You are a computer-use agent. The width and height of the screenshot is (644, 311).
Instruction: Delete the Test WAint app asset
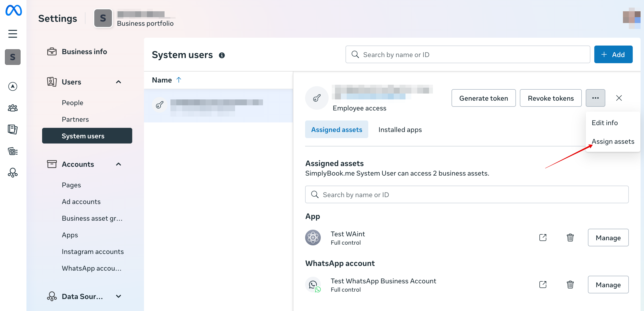pyautogui.click(x=570, y=238)
